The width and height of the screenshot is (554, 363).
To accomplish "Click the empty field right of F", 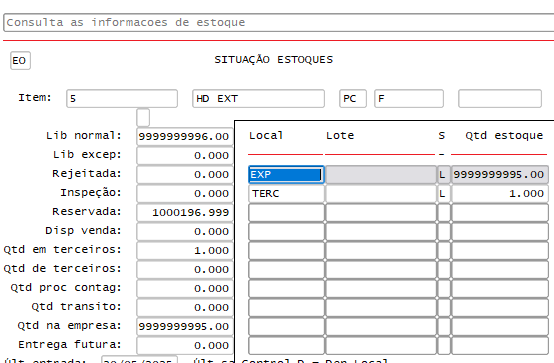I will tap(500, 98).
